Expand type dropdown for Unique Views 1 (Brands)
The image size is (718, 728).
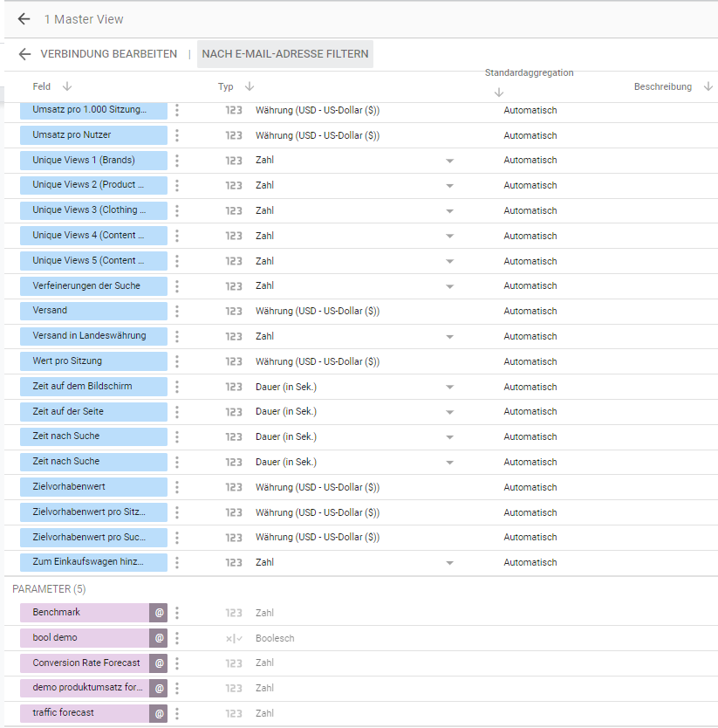point(449,161)
